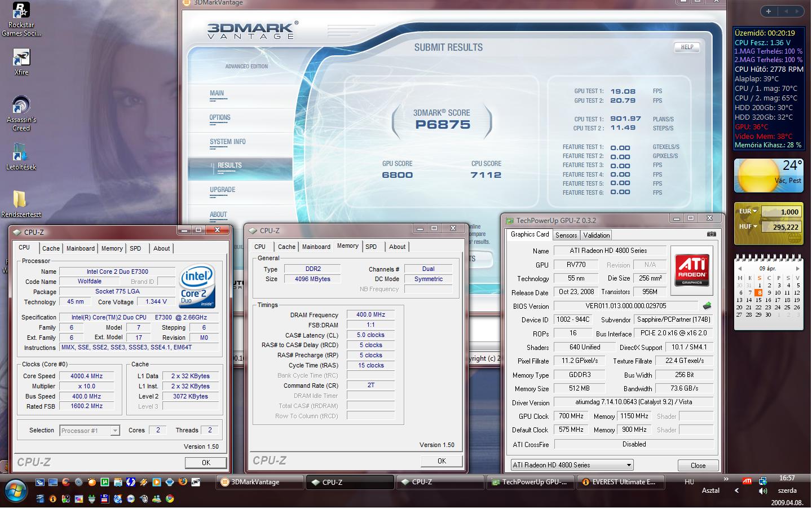Open the System Info menu in 3DMark
The image size is (812, 508).
pos(228,142)
